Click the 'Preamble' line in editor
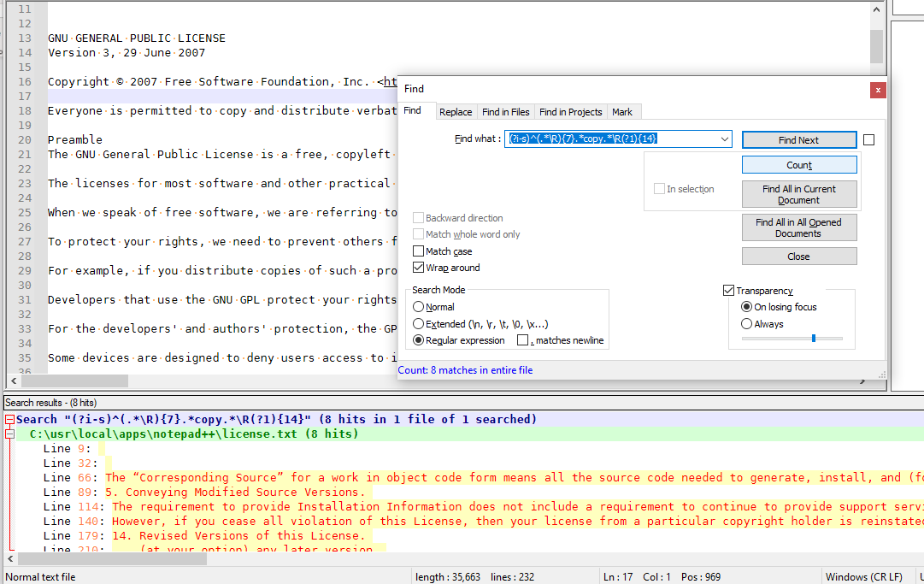924x584 pixels. click(x=75, y=139)
